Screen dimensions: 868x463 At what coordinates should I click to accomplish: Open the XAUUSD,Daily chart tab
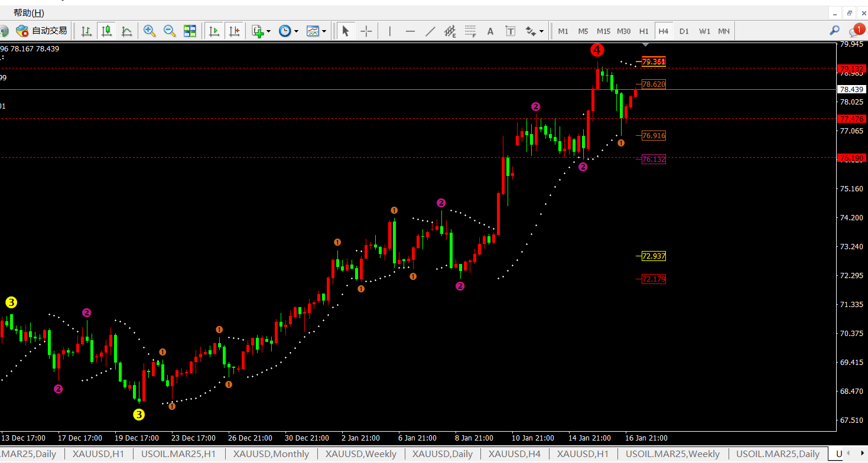(x=443, y=454)
